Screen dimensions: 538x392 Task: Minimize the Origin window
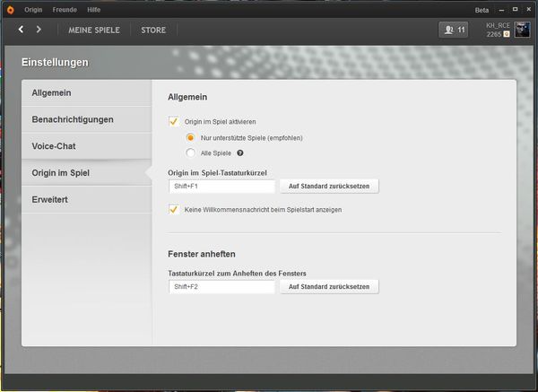coord(501,10)
